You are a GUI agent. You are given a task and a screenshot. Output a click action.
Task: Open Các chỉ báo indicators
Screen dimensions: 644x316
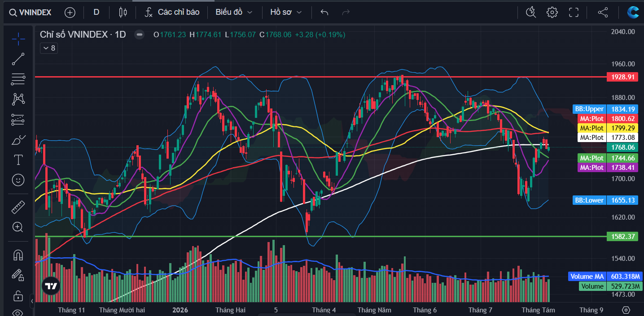pos(172,12)
